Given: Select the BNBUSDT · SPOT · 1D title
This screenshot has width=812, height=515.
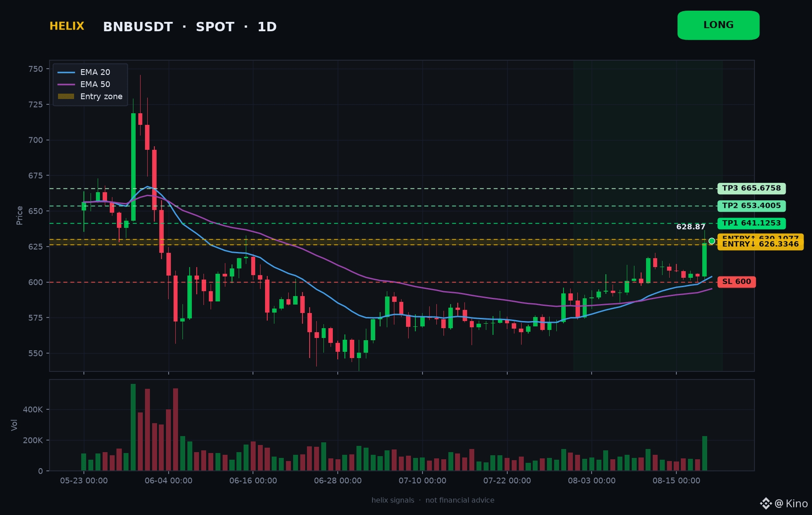Looking at the screenshot, I should coord(190,27).
